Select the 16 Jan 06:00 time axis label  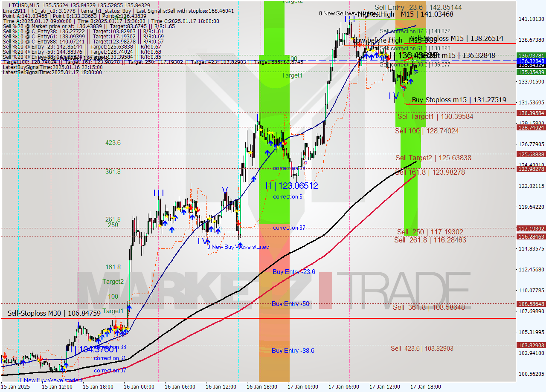tap(180, 387)
